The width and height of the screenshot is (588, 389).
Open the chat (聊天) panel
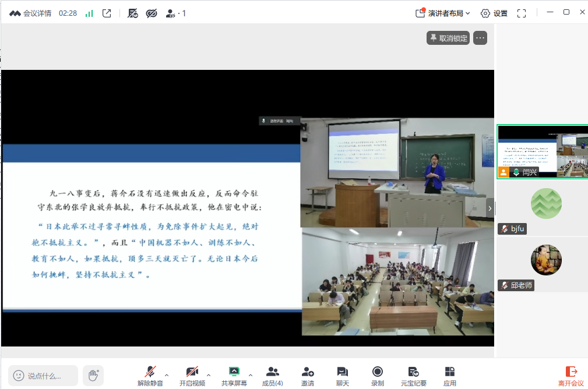[x=343, y=376]
